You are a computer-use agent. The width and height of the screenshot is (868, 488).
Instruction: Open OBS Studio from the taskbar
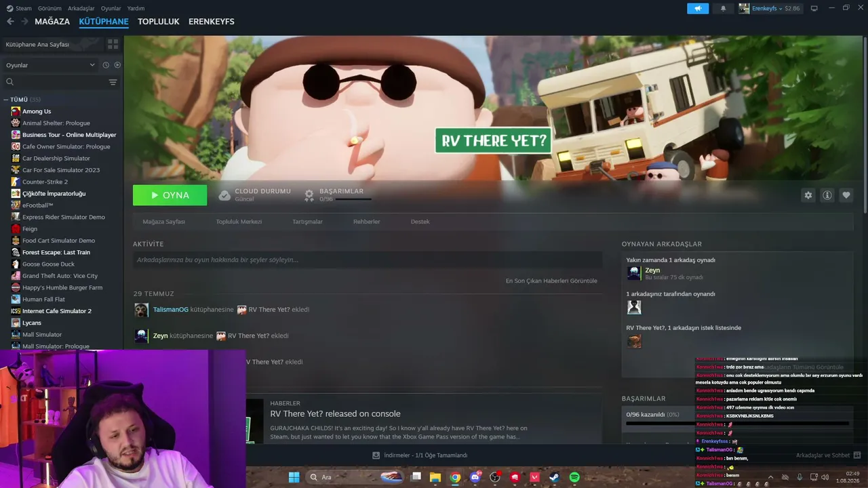(x=495, y=477)
